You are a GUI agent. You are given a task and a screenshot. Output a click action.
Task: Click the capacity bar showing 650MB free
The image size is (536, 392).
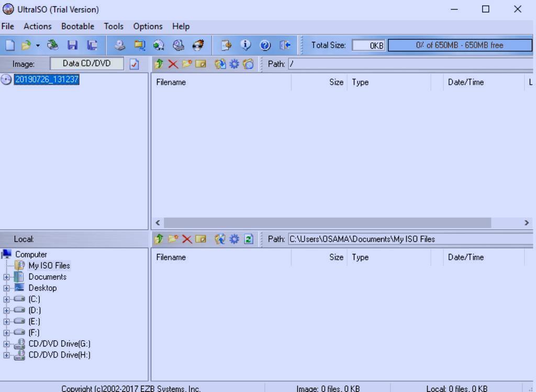point(460,45)
